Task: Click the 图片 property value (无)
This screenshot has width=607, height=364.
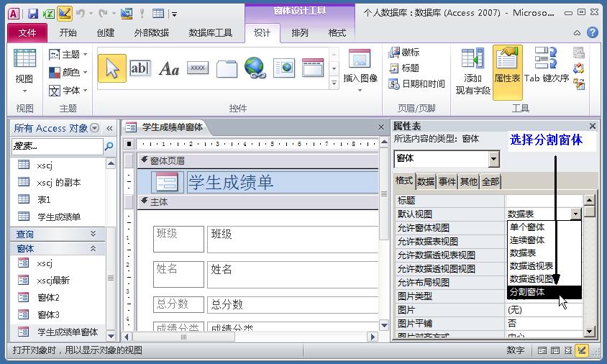Action: tap(544, 310)
